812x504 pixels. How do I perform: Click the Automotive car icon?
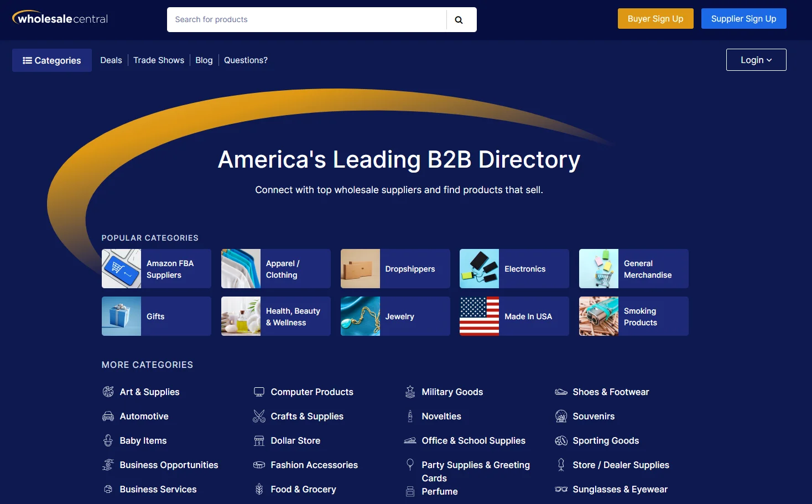click(x=108, y=416)
